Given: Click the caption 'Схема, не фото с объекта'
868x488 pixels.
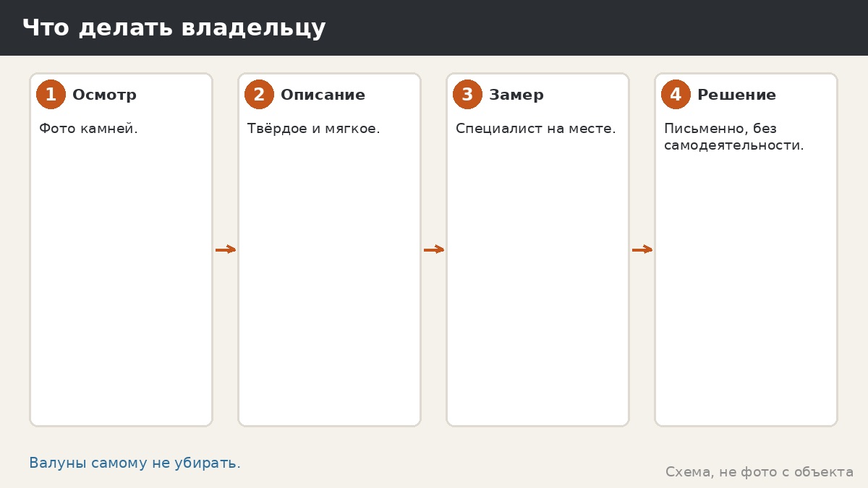Looking at the screenshot, I should (759, 472).
